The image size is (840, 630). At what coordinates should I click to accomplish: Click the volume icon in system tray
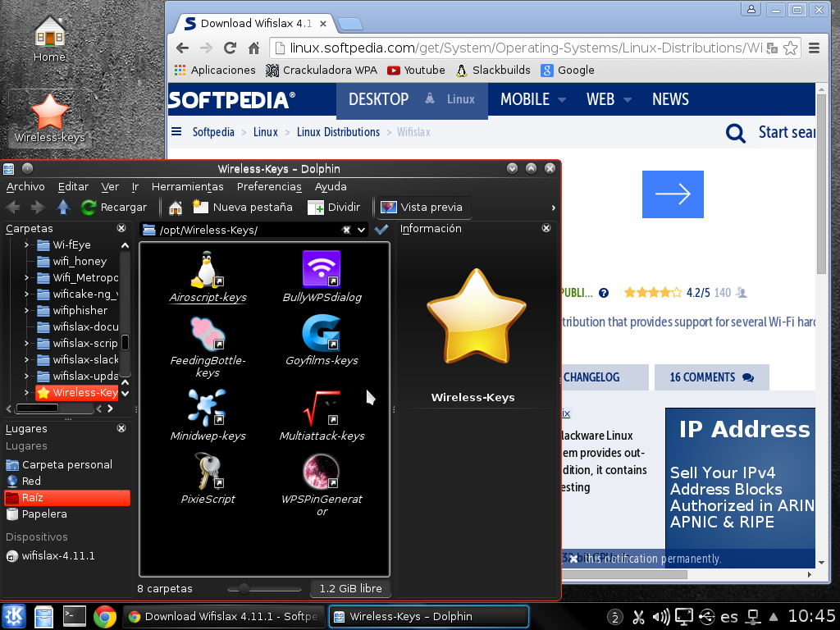point(661,617)
